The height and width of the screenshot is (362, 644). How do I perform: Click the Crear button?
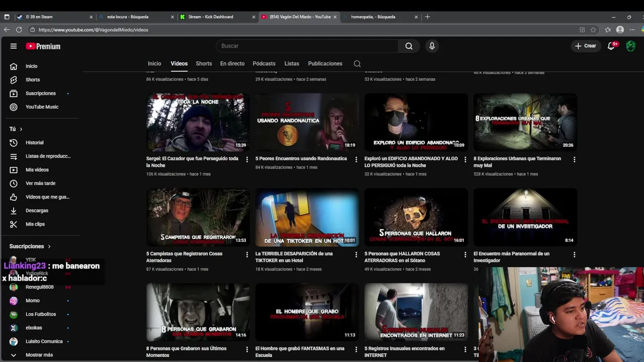click(x=586, y=46)
